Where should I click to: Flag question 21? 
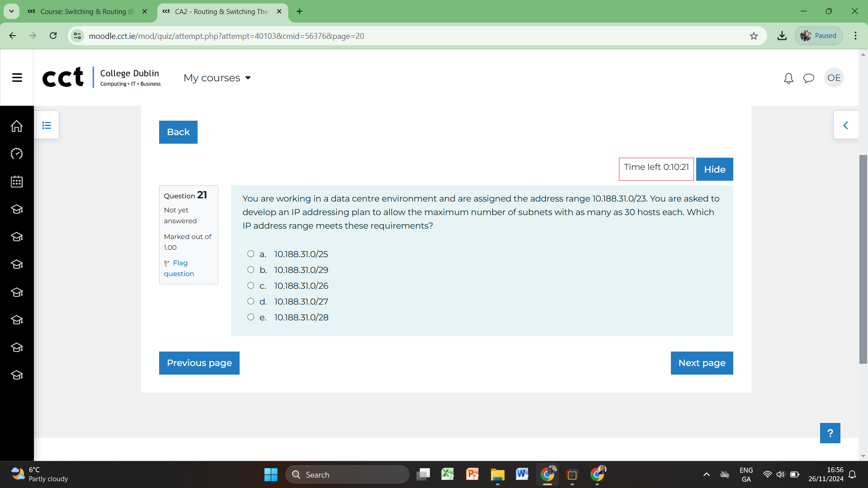[x=179, y=268]
